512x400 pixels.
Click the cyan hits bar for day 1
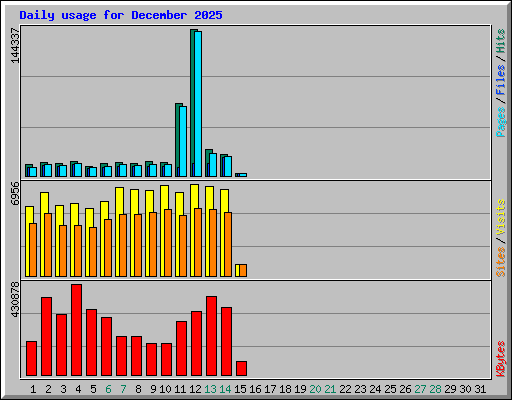[33, 172]
